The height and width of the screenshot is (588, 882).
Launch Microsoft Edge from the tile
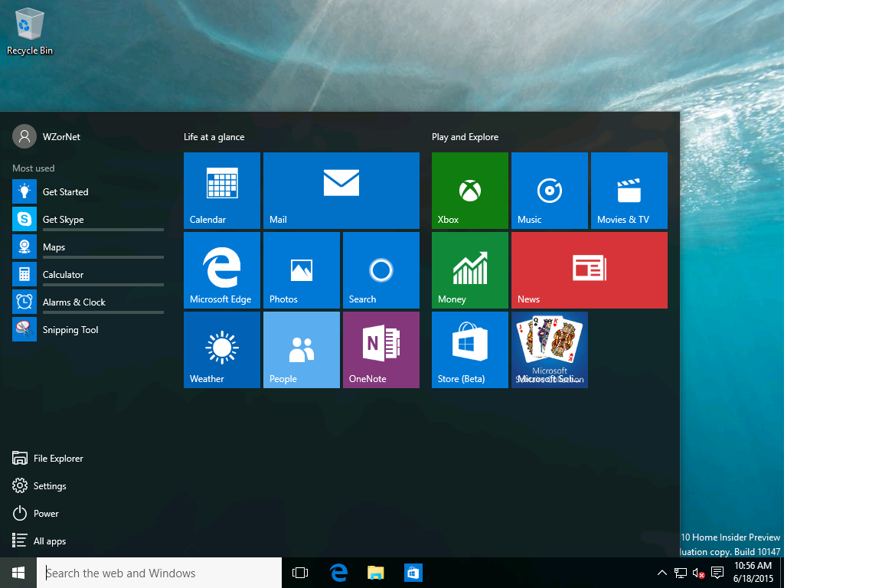click(221, 270)
